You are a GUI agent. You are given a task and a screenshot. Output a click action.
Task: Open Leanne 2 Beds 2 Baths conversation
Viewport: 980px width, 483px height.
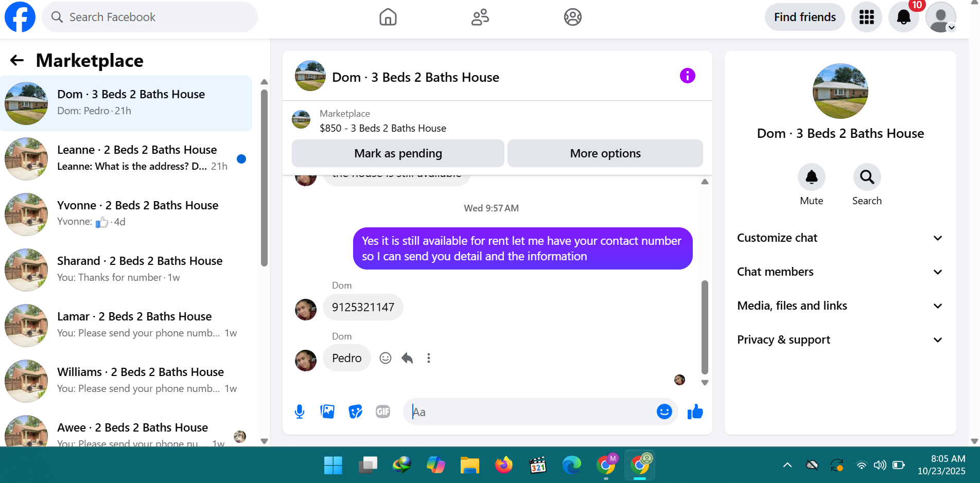click(x=126, y=159)
